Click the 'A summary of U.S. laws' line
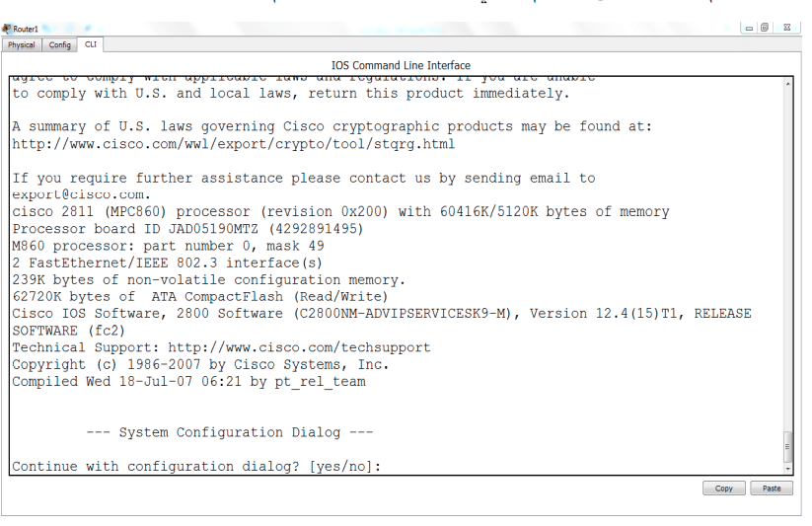The height and width of the screenshot is (526, 812). point(332,126)
